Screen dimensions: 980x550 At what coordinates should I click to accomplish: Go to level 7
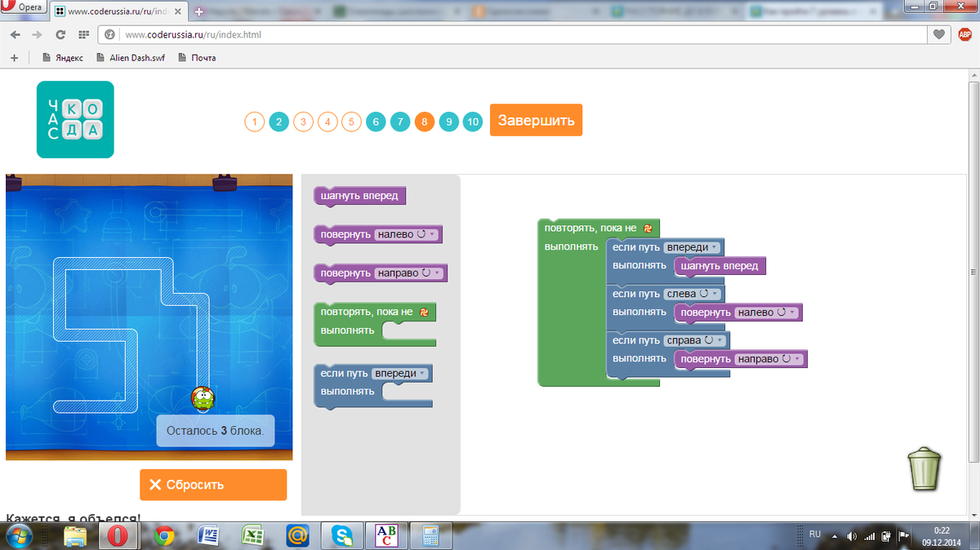click(399, 122)
